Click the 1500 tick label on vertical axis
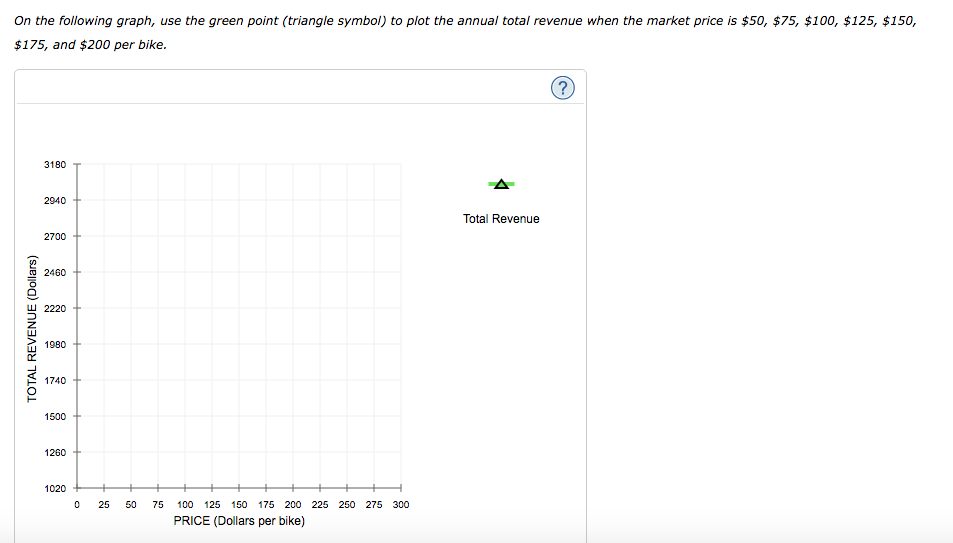This screenshot has width=953, height=543. (x=55, y=416)
